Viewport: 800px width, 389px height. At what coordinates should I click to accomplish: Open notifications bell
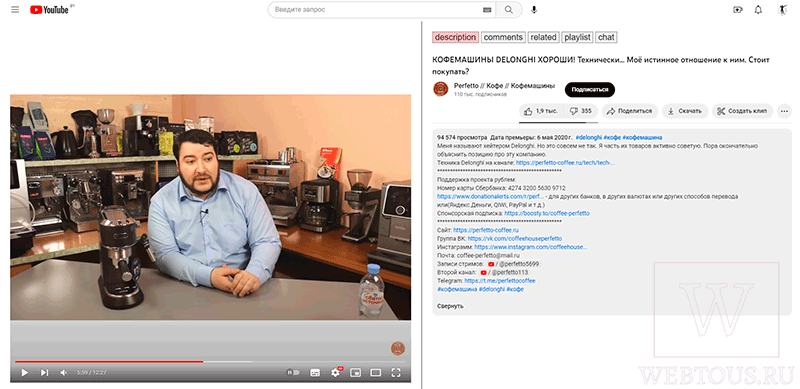[x=758, y=10]
